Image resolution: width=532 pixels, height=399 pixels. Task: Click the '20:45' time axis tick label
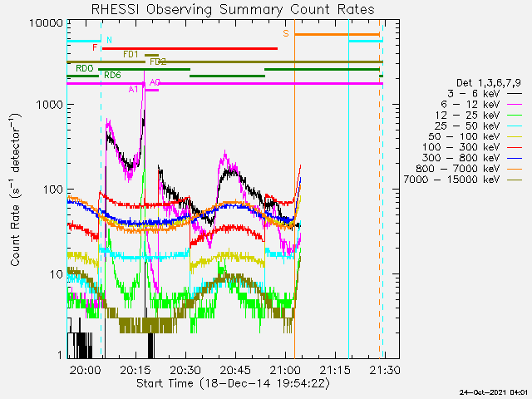235,370
